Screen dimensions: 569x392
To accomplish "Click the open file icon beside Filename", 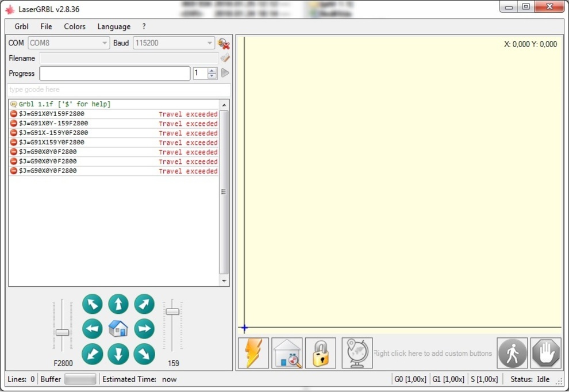I will 225,58.
